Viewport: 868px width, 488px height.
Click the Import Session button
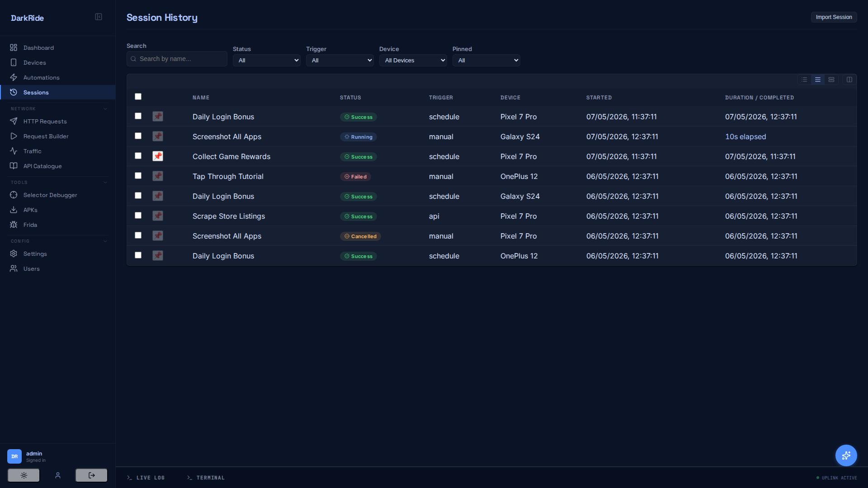tap(834, 17)
